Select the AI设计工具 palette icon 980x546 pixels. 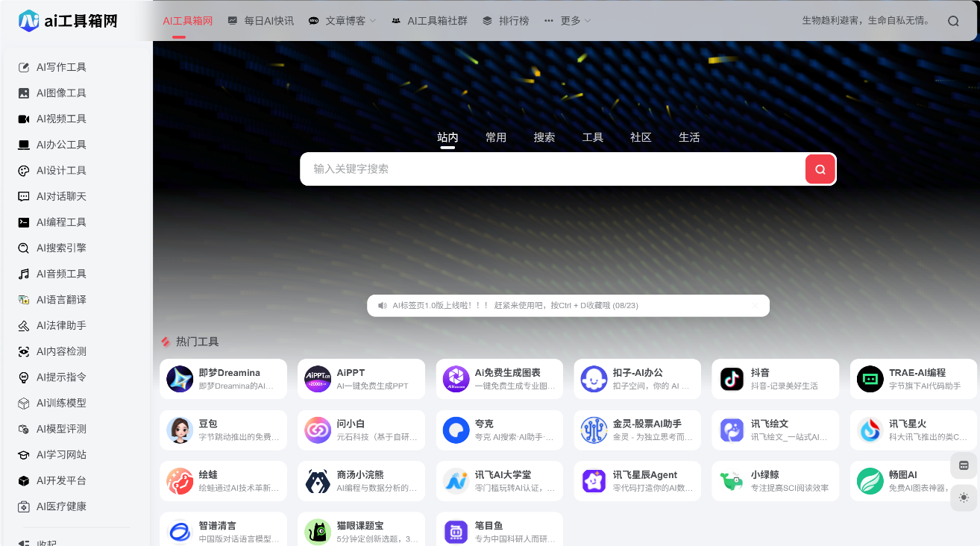point(23,171)
